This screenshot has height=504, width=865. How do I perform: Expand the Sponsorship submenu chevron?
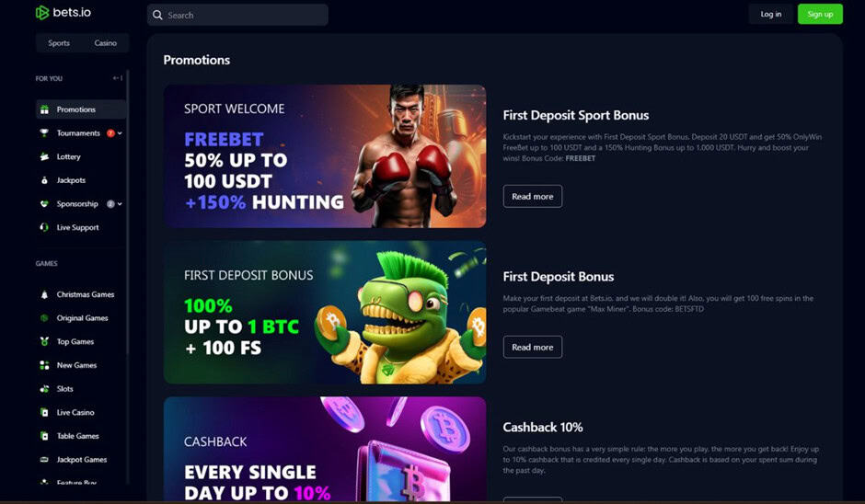click(x=120, y=204)
